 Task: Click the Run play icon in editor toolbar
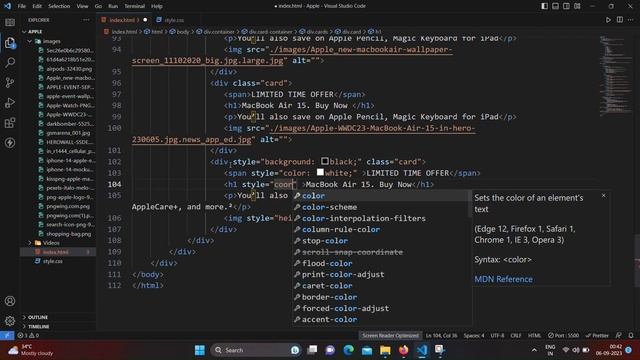608,20
